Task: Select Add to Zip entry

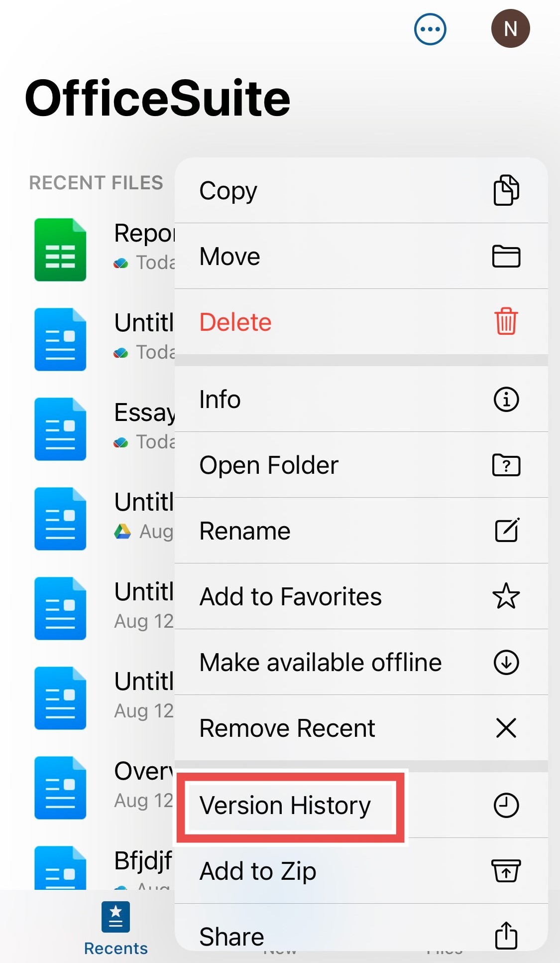Action: (361, 871)
